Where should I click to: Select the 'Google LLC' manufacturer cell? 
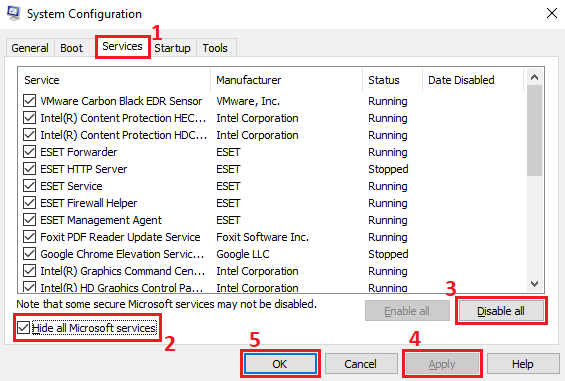pyautogui.click(x=243, y=254)
